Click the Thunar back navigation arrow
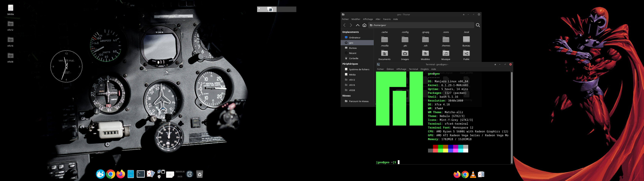Screen dimensions: 644x181 (x=344, y=25)
